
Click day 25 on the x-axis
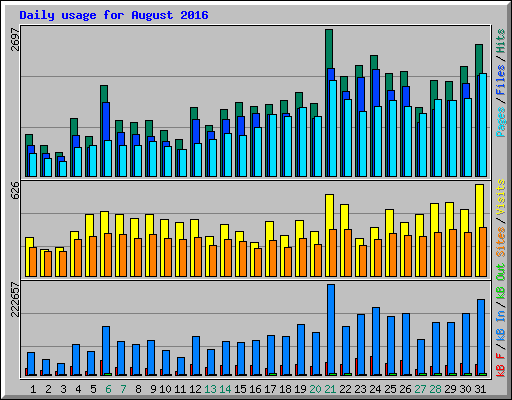(x=390, y=389)
